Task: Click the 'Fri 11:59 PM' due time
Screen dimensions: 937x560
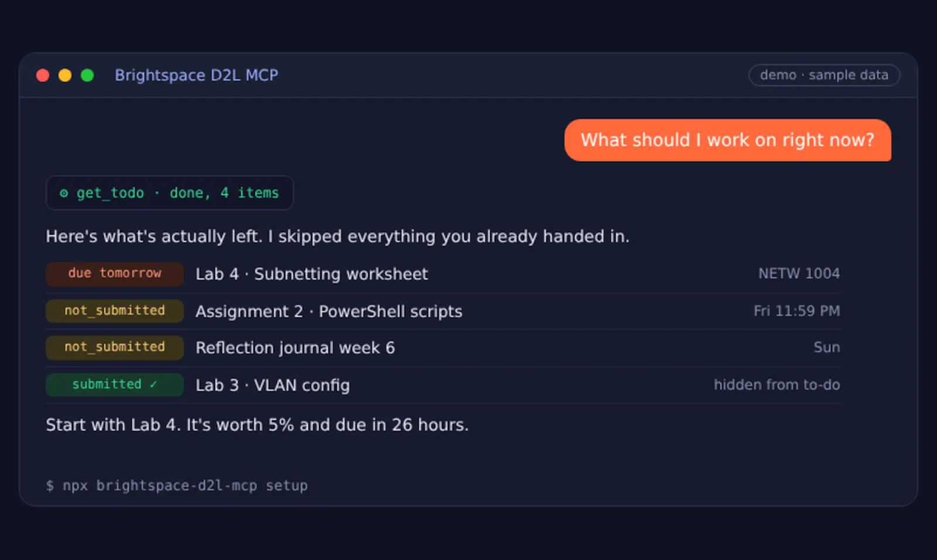Action: point(796,311)
